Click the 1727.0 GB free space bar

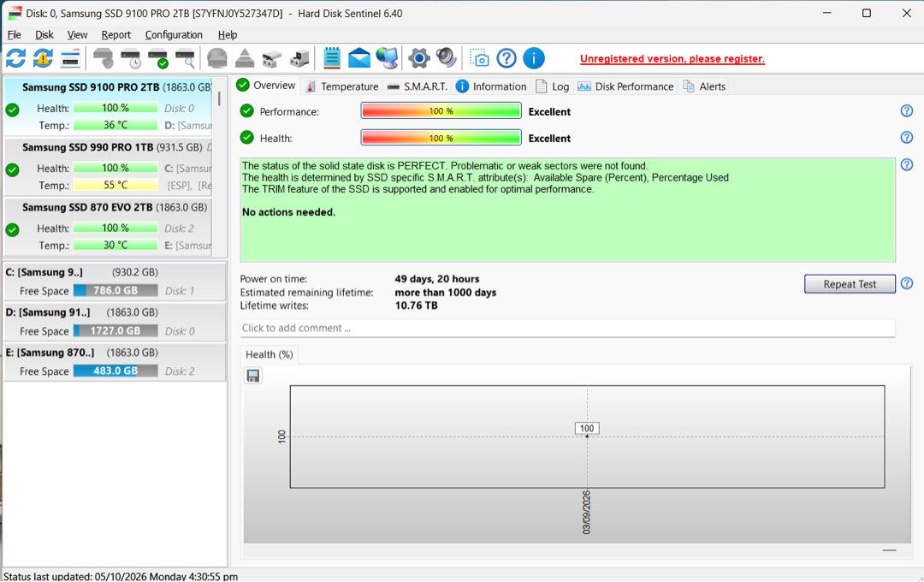[x=115, y=330]
